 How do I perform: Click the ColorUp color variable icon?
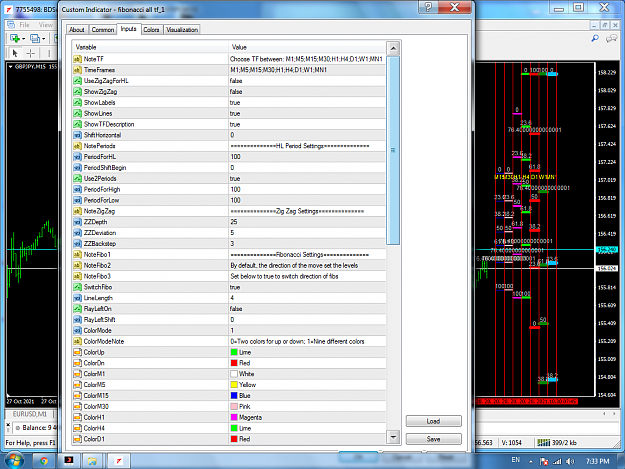tap(77, 352)
